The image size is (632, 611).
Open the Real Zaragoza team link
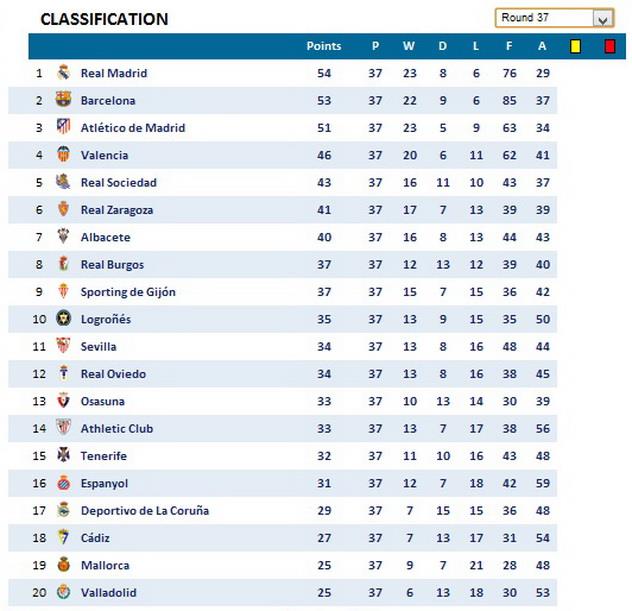[x=116, y=210]
